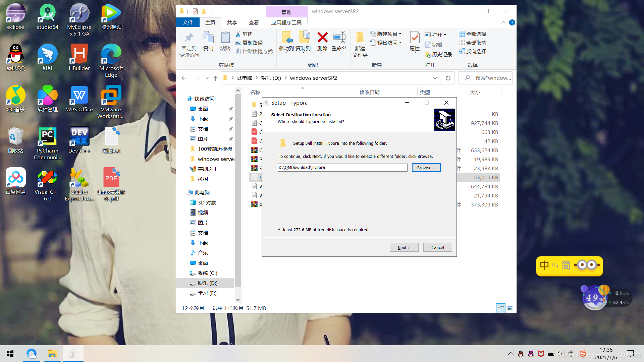Screen dimensions: 644x362
Task: Click Typora installer icon in taskbar
Action: [x=73, y=353]
